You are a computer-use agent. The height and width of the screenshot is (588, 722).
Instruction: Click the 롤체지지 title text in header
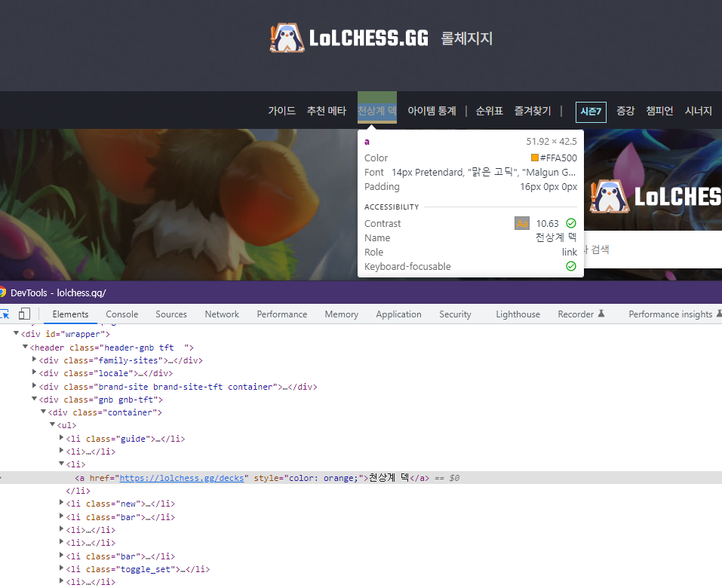point(466,38)
